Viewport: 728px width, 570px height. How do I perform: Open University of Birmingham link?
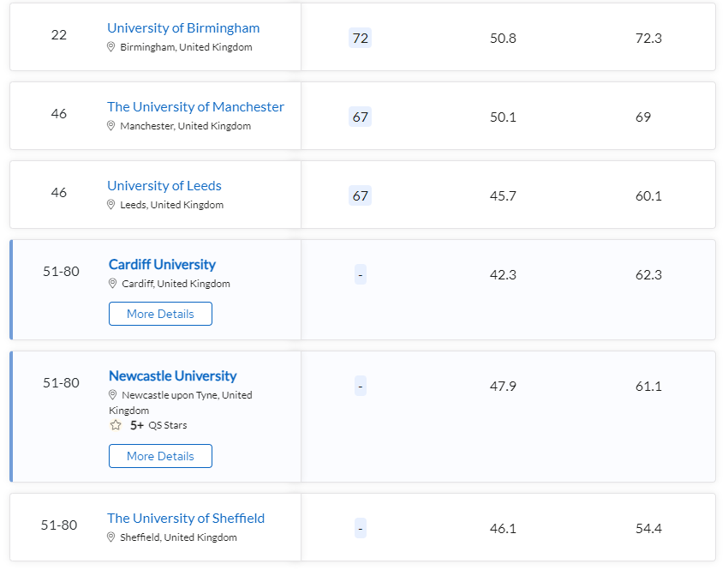pyautogui.click(x=183, y=28)
